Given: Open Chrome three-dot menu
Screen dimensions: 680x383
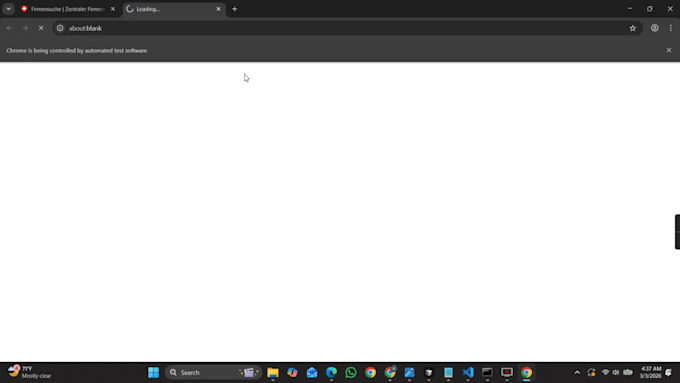Looking at the screenshot, I should coord(671,28).
